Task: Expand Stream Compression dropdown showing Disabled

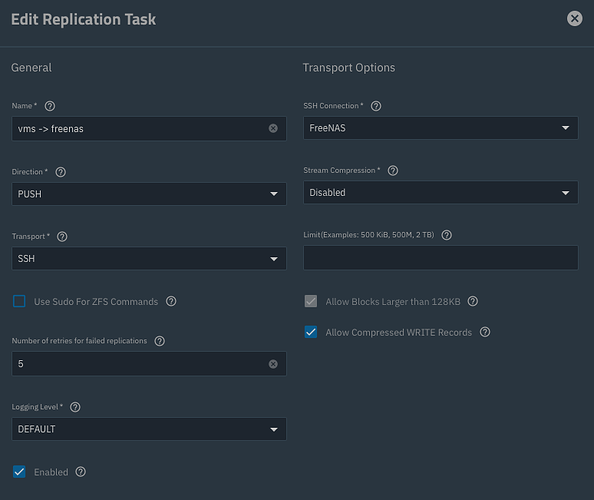Action: click(441, 192)
